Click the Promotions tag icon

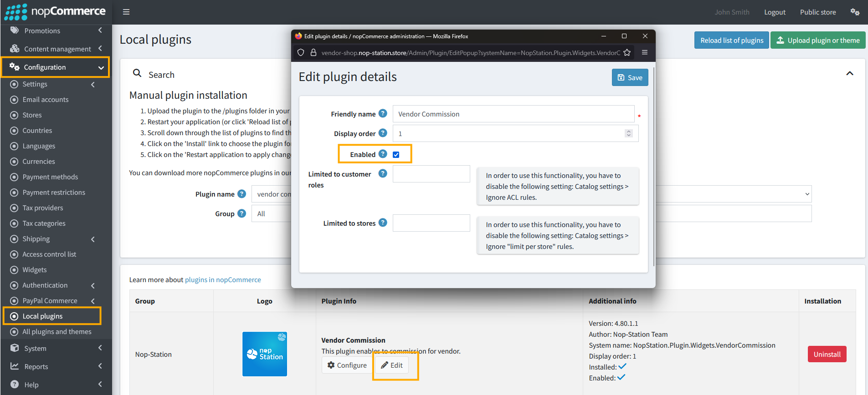tap(15, 30)
